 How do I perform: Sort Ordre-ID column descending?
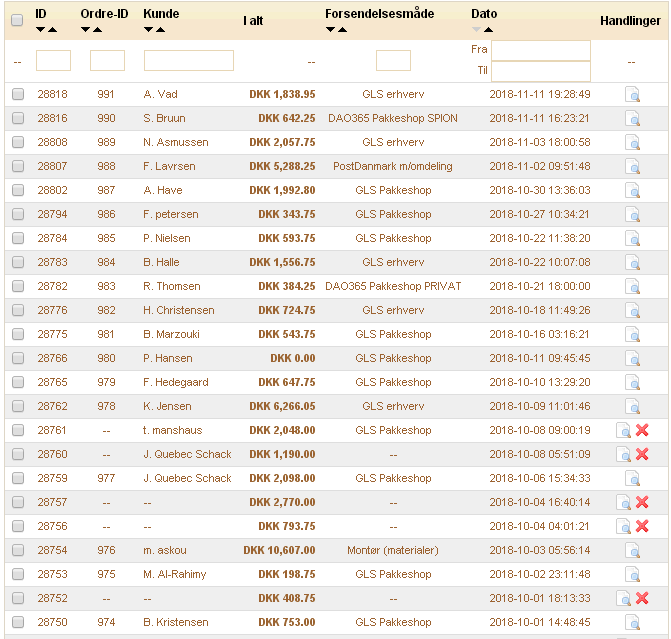point(85,30)
